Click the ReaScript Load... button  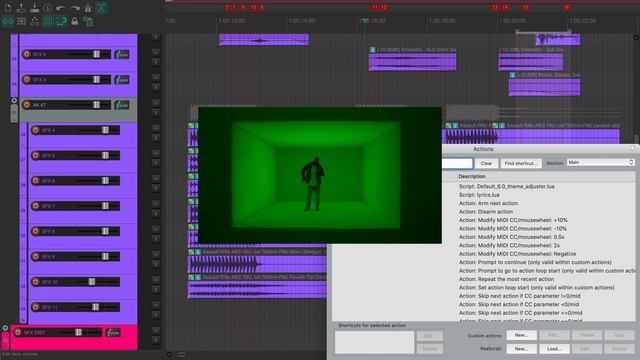coord(554,349)
